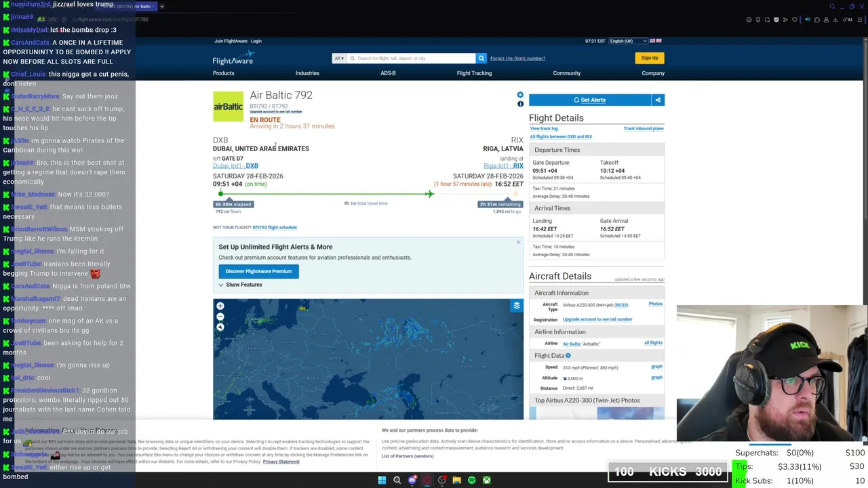Screen dimensions: 868x488
Task: Click the Get Alerts button
Action: point(590,100)
